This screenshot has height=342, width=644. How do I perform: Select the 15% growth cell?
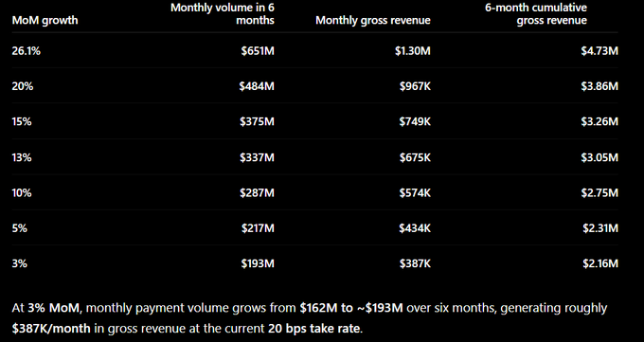click(22, 121)
